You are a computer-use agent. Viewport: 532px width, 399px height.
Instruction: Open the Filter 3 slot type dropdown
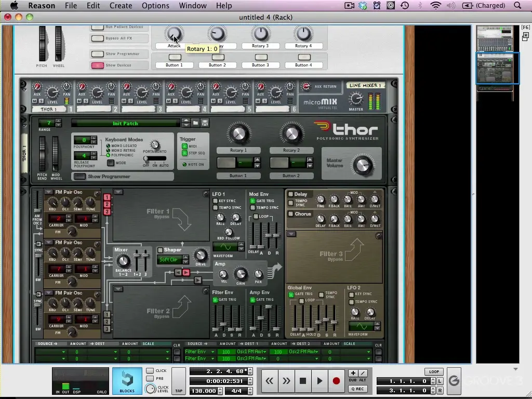[291, 234]
